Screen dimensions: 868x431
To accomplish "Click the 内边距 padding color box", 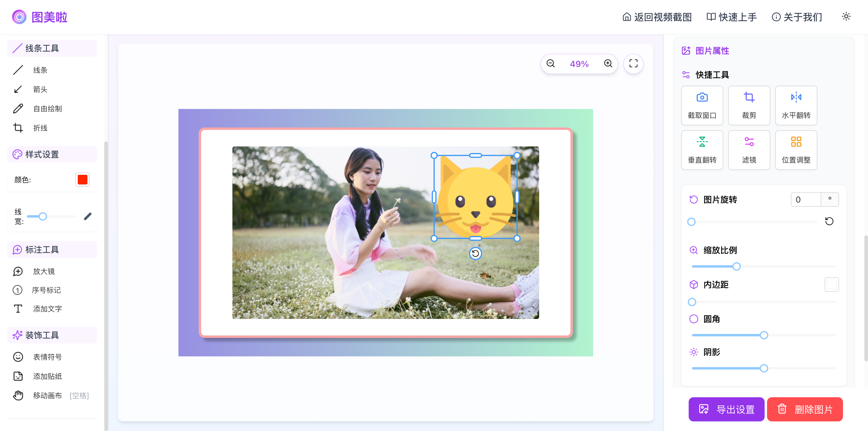I will (x=831, y=285).
